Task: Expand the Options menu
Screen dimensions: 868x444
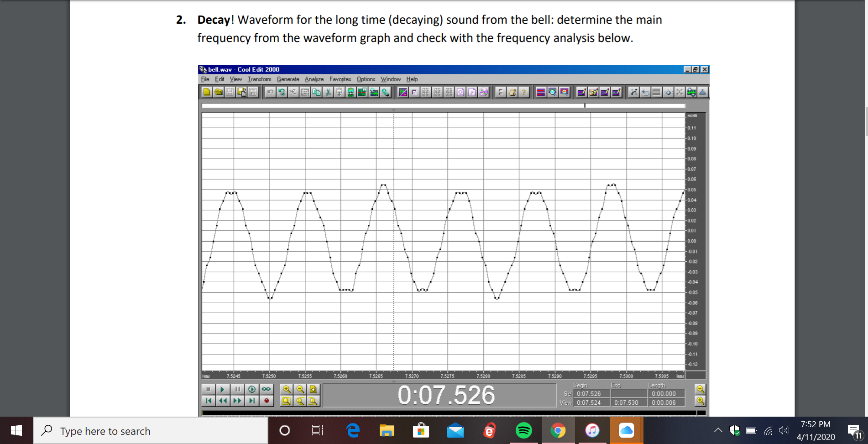Action: (x=366, y=79)
